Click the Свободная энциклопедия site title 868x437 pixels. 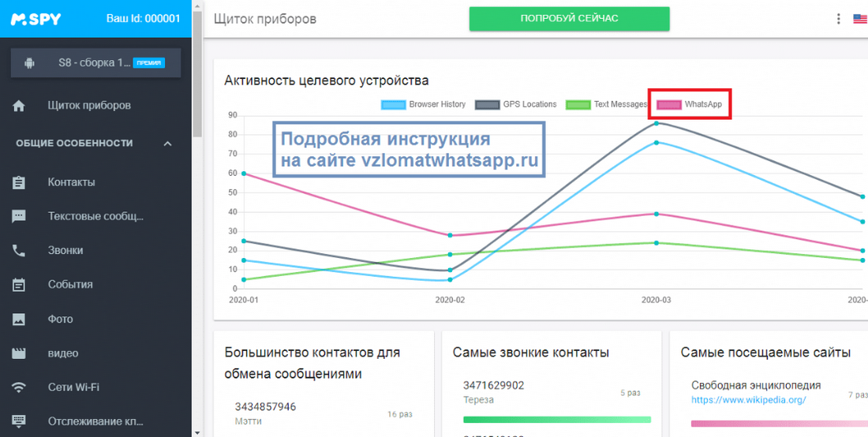[x=756, y=386]
